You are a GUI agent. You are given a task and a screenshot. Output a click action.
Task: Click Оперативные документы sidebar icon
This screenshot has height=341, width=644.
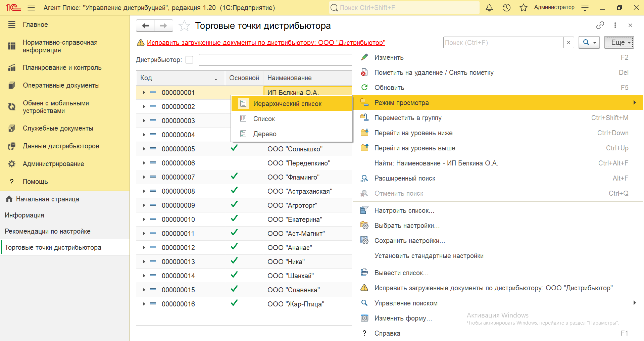(x=12, y=85)
